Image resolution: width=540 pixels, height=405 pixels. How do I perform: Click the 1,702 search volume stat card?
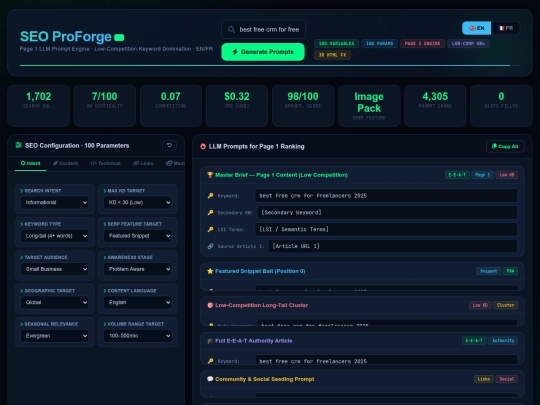click(x=39, y=106)
